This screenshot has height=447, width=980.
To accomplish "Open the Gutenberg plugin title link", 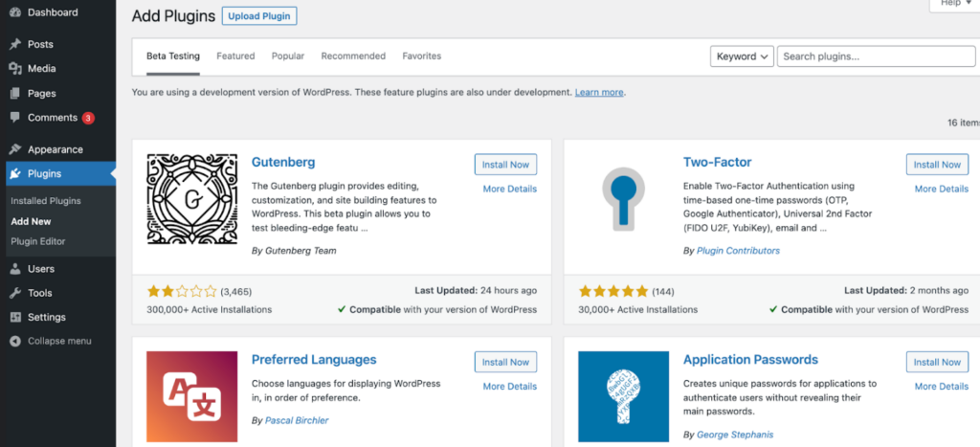I will point(283,163).
